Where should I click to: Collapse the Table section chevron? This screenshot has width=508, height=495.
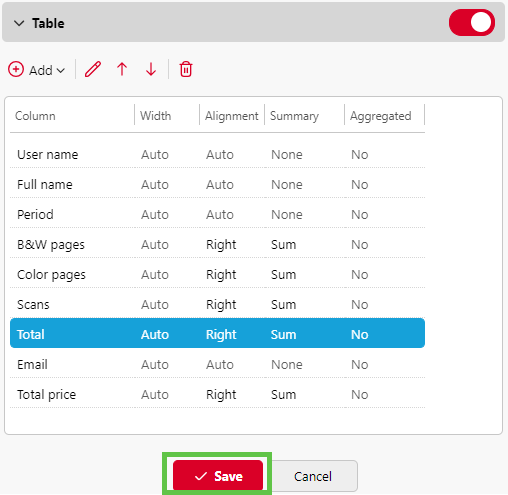coord(19,23)
